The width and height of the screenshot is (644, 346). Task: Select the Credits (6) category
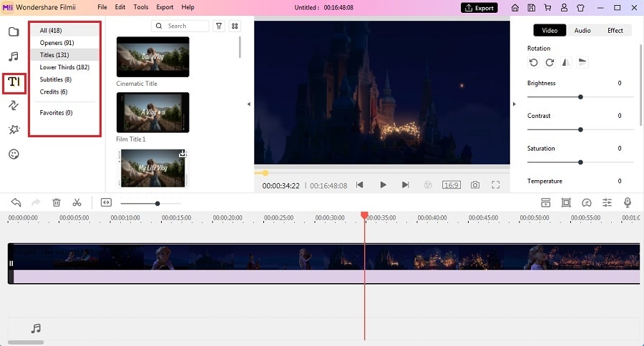pos(65,92)
